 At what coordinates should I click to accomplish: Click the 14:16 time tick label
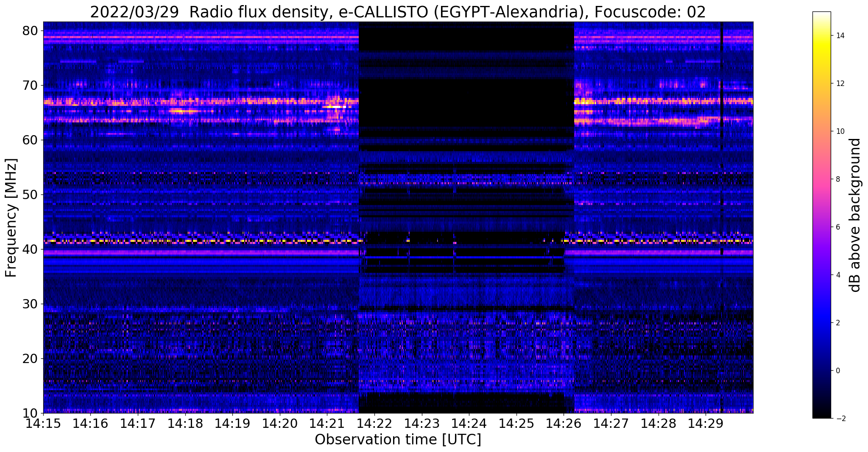90,424
